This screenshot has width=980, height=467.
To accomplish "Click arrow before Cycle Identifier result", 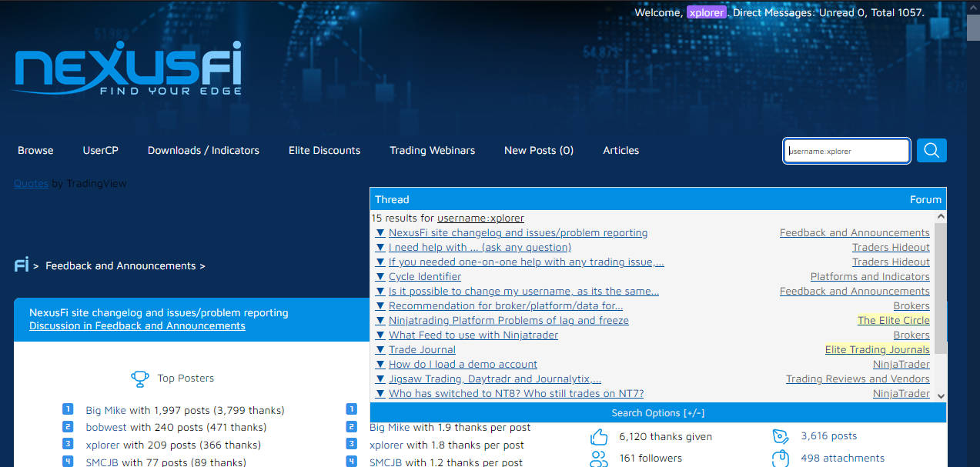I will click(x=380, y=277).
